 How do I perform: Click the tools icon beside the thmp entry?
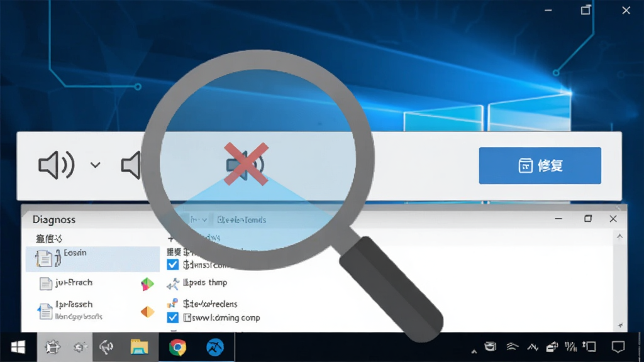tap(173, 283)
